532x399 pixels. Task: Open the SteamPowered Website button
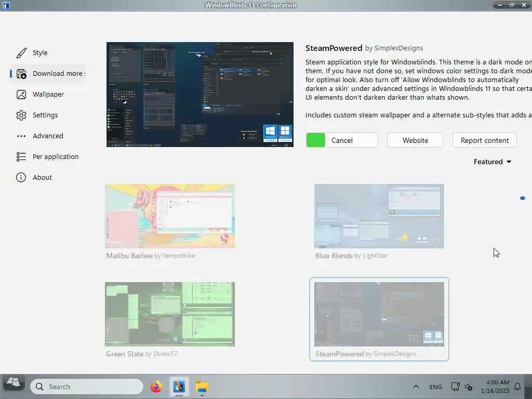coord(415,140)
